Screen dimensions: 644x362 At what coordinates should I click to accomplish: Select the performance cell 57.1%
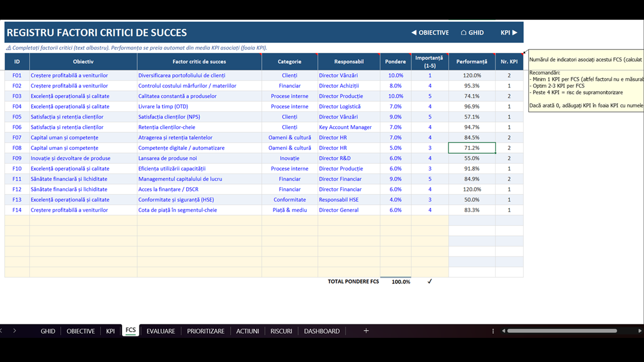pyautogui.click(x=472, y=117)
